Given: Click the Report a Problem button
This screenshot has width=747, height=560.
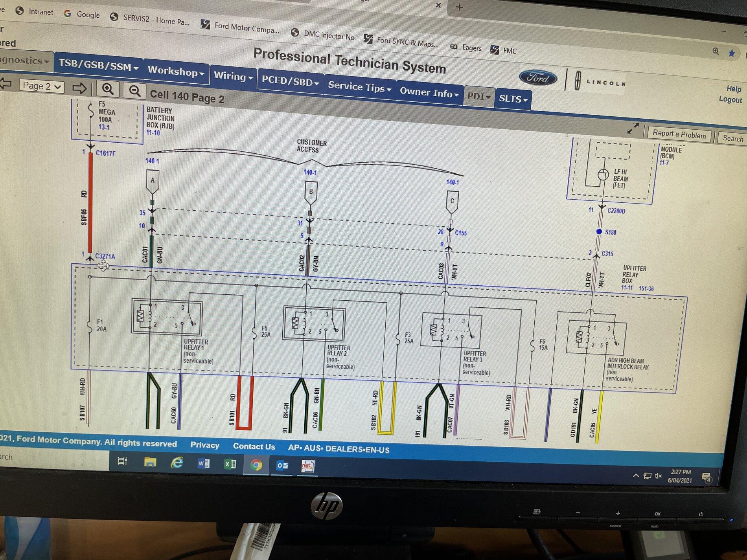Looking at the screenshot, I should (x=679, y=134).
